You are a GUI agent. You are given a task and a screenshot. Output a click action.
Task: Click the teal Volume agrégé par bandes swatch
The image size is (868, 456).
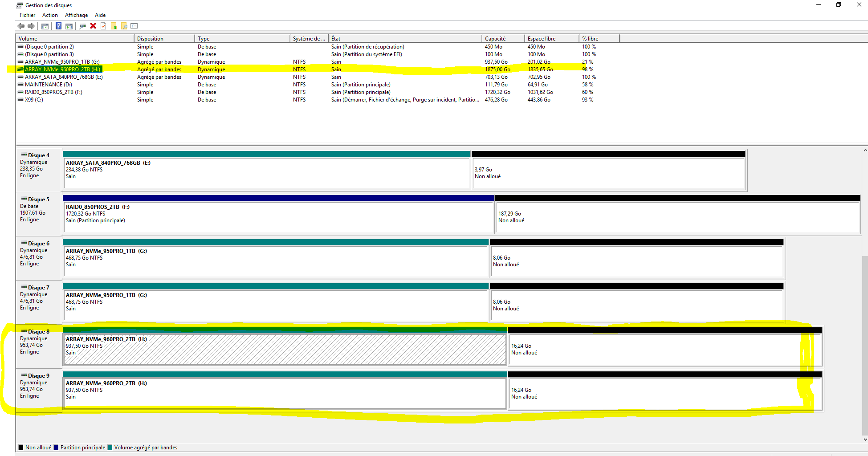pyautogui.click(x=110, y=448)
